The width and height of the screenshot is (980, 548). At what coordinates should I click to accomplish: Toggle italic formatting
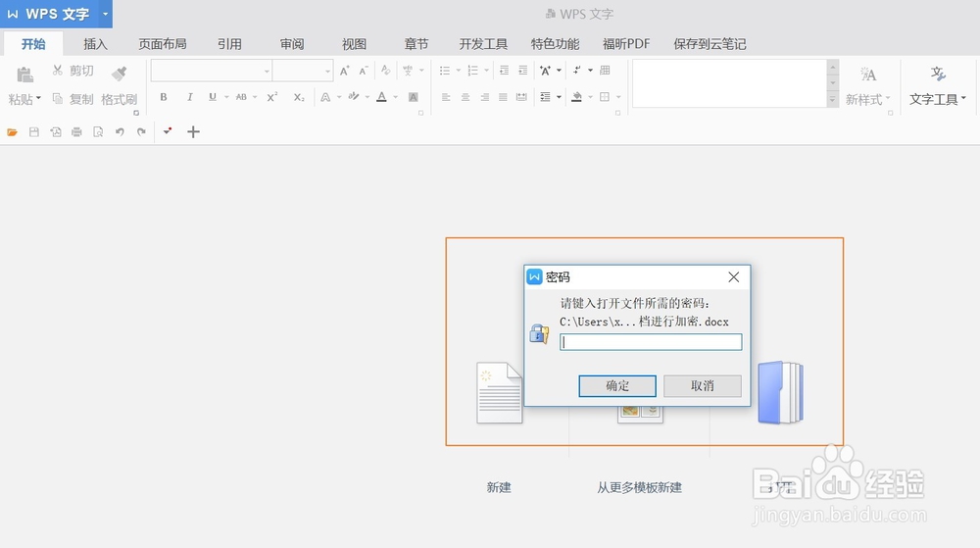[189, 97]
